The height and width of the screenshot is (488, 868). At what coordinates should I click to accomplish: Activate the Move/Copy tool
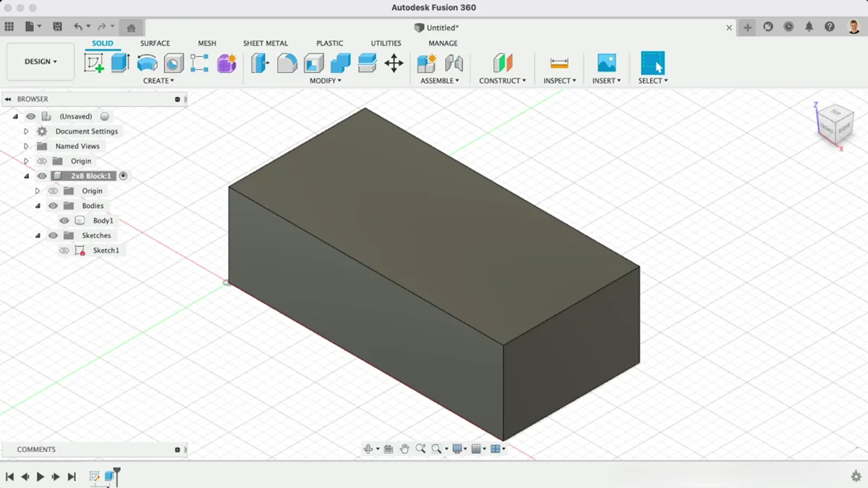(394, 63)
